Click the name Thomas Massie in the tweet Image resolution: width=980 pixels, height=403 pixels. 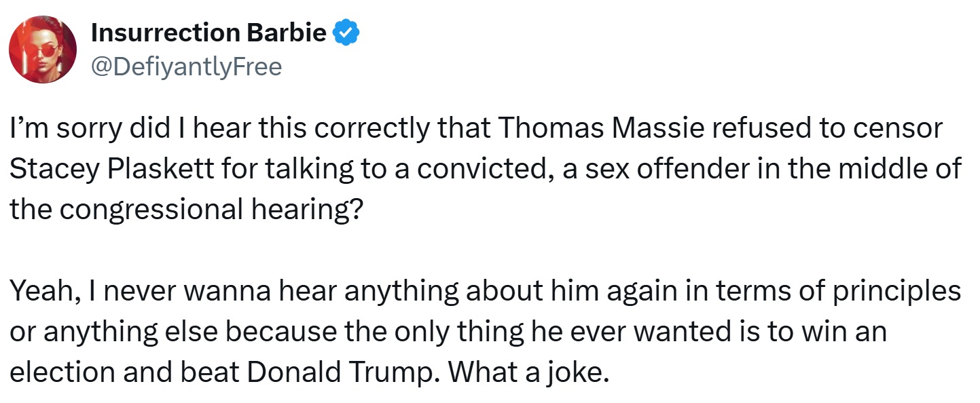pyautogui.click(x=562, y=129)
